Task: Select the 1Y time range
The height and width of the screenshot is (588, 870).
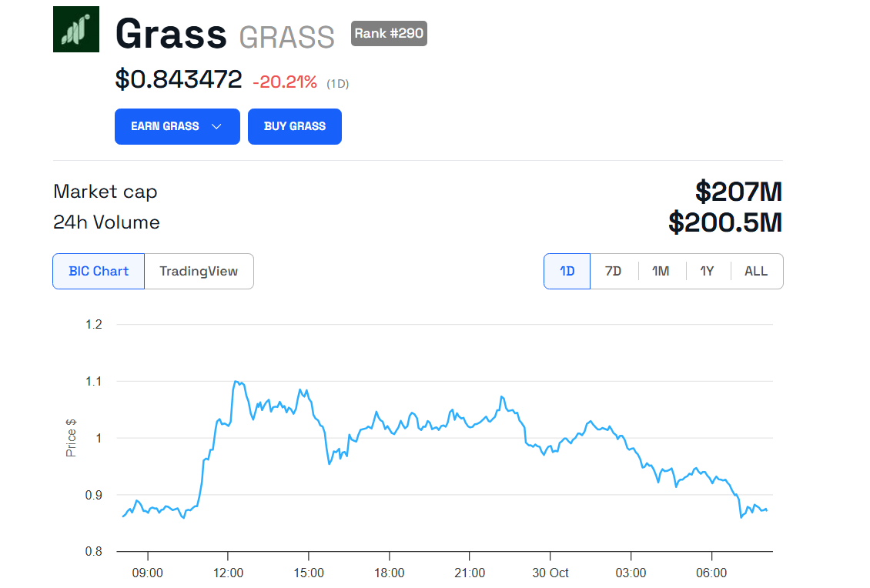Action: point(707,271)
